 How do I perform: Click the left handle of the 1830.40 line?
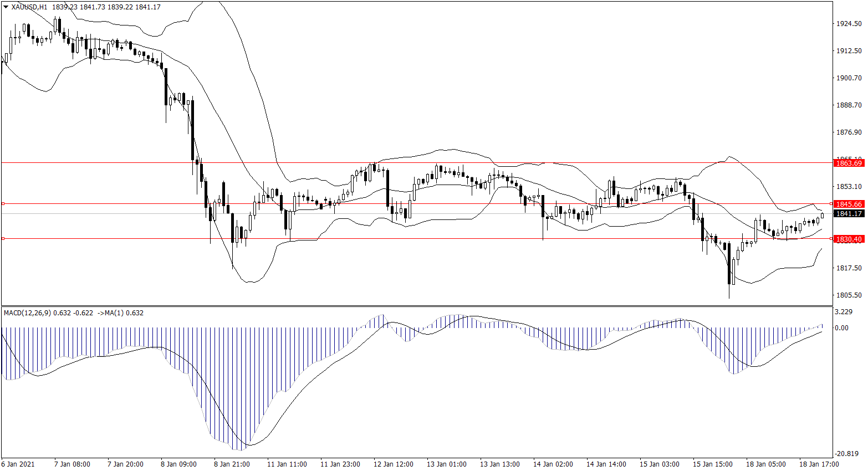3,239
